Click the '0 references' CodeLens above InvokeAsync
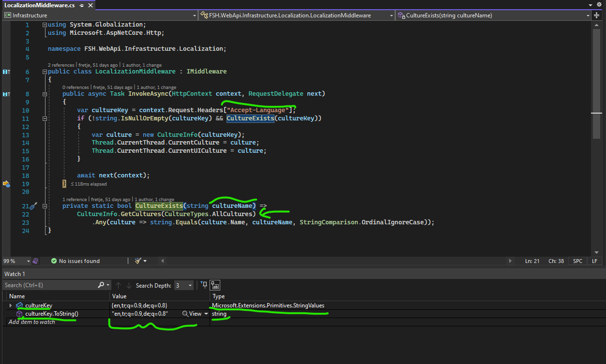606x364 pixels. [x=76, y=87]
